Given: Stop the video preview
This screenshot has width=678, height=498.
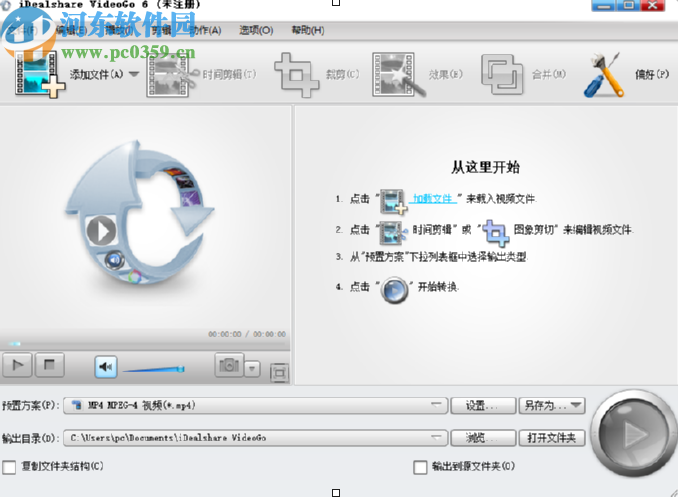Looking at the screenshot, I should (x=49, y=365).
